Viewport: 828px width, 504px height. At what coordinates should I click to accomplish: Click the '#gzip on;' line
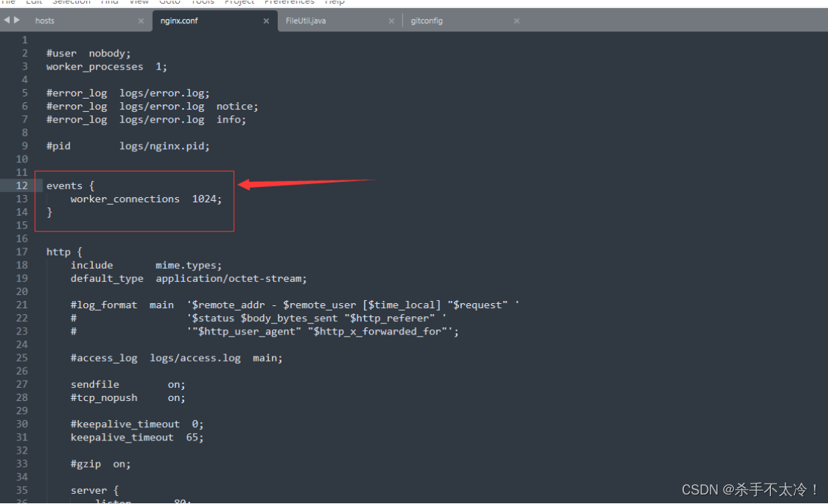click(x=100, y=465)
